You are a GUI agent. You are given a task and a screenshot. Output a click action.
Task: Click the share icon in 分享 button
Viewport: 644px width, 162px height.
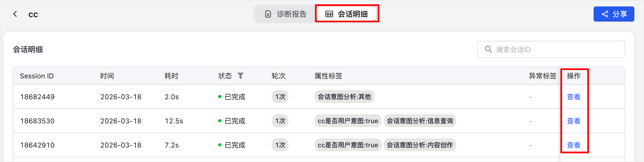pyautogui.click(x=605, y=14)
